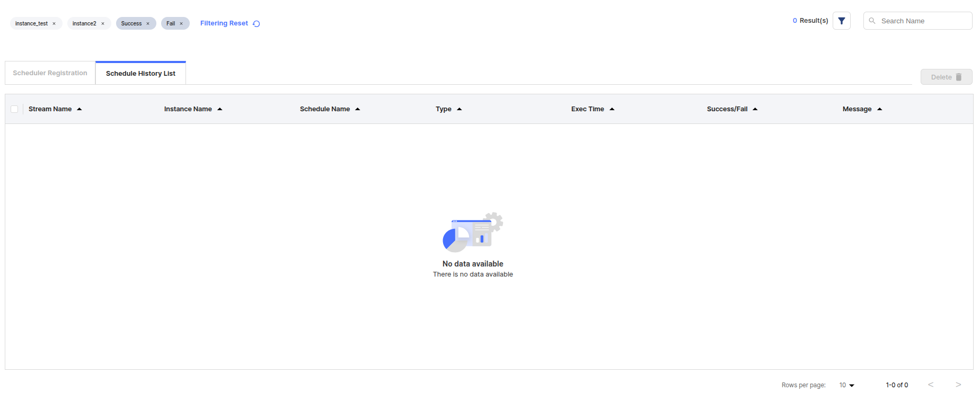Go to previous page arrow
This screenshot has height=400, width=980.
931,385
